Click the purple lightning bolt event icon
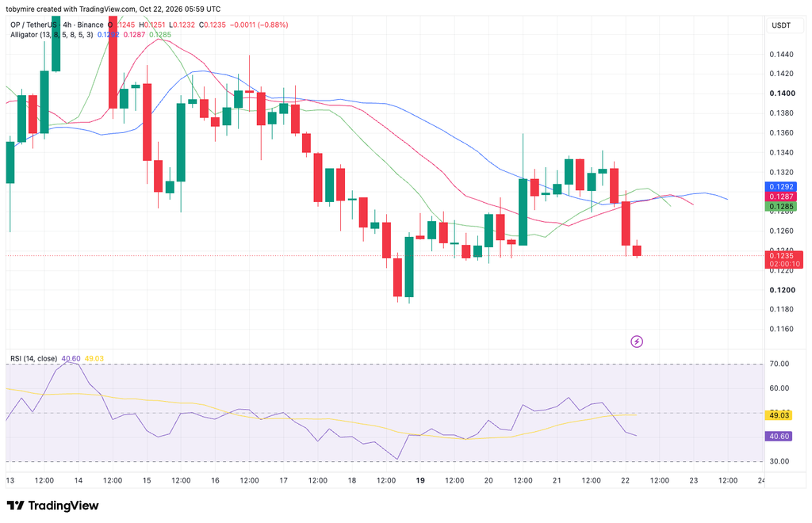The height and width of the screenshot is (523, 812). click(637, 342)
